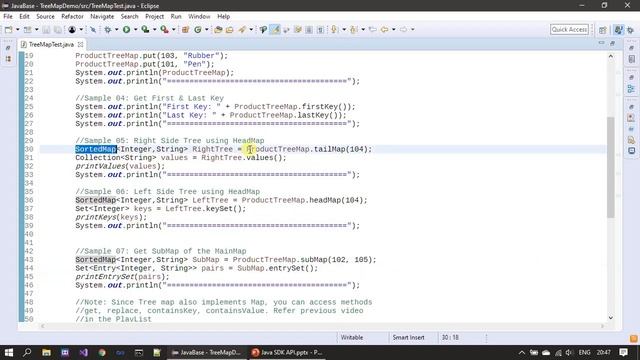Click 'headMap(104)' on line 36
640x360 pixels.
click(336, 200)
